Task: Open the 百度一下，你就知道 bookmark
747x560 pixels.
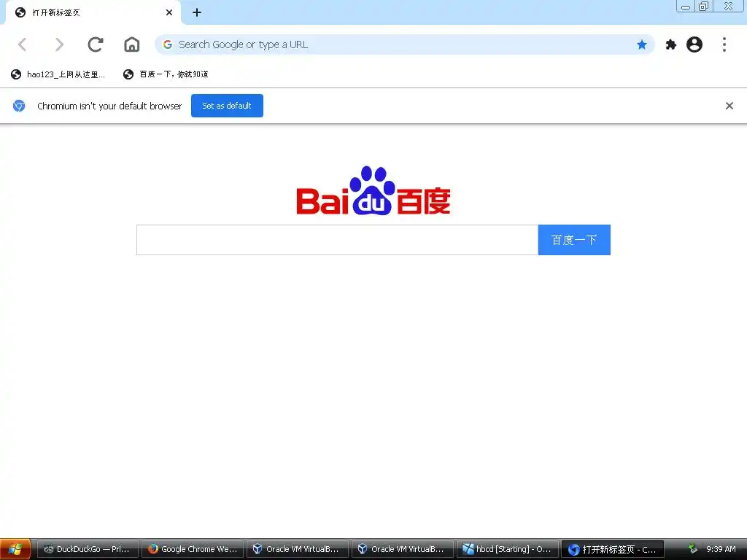Action: click(x=166, y=74)
